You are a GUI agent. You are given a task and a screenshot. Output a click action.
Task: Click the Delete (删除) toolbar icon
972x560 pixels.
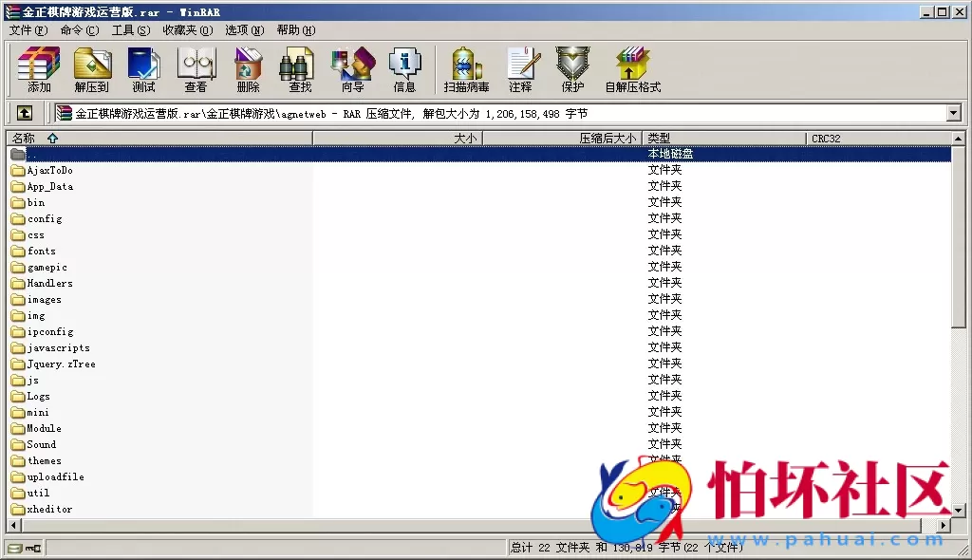(x=248, y=69)
